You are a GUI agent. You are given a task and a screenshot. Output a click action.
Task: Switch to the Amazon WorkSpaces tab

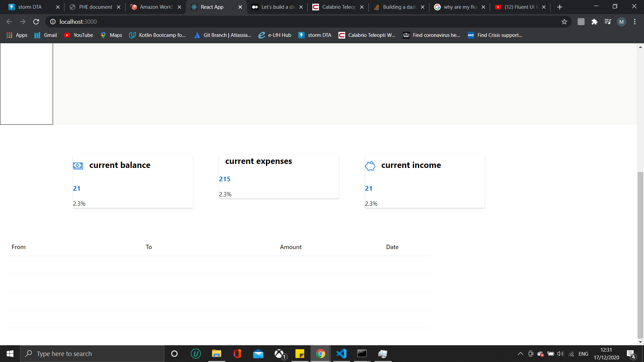156,7
